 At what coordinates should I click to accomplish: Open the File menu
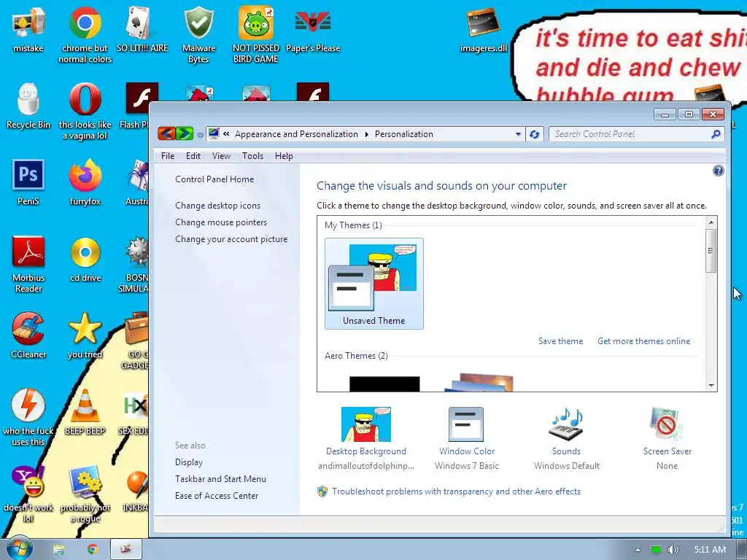[x=168, y=156]
